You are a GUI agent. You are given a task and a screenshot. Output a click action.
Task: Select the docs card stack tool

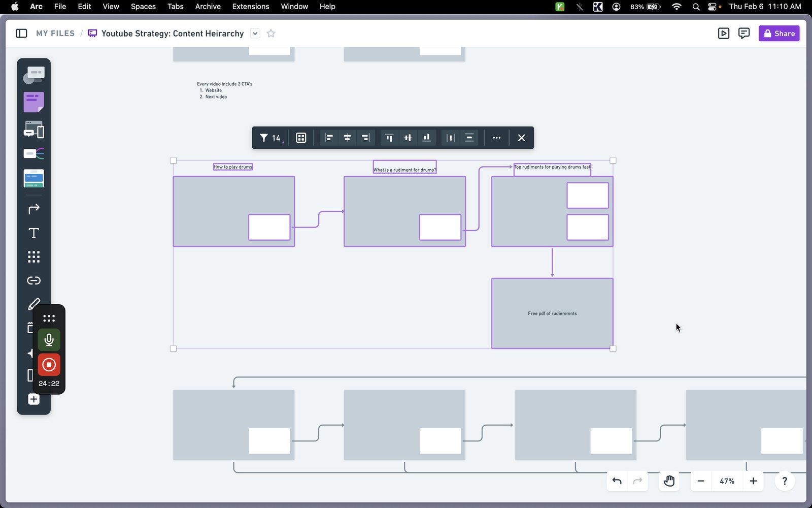33,178
